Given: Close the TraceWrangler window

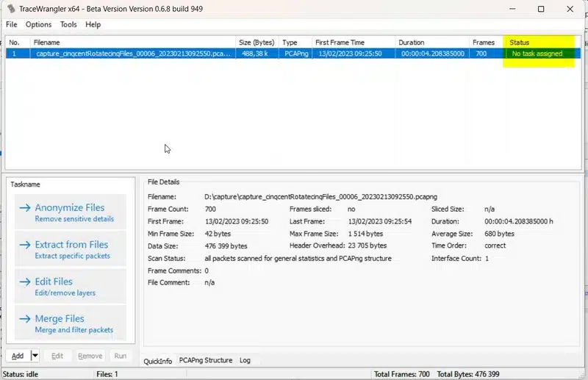Looking at the screenshot, I should click(x=570, y=9).
